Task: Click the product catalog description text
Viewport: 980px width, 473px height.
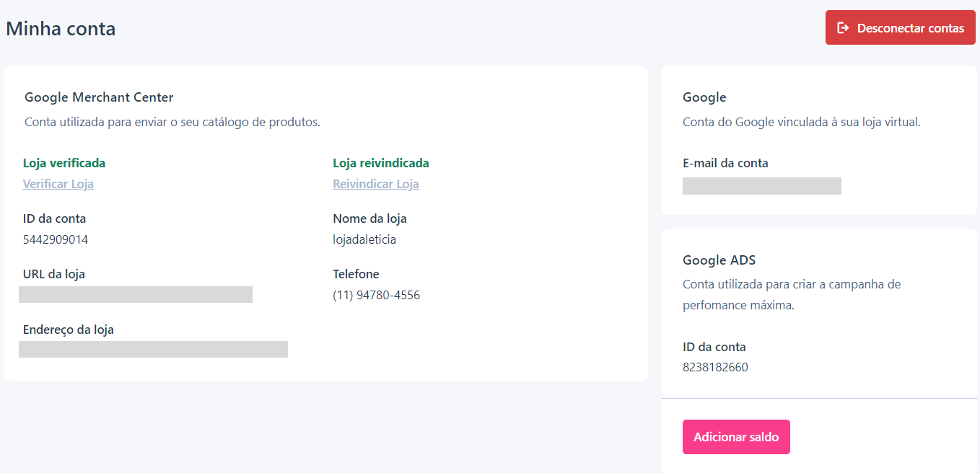Action: [172, 122]
